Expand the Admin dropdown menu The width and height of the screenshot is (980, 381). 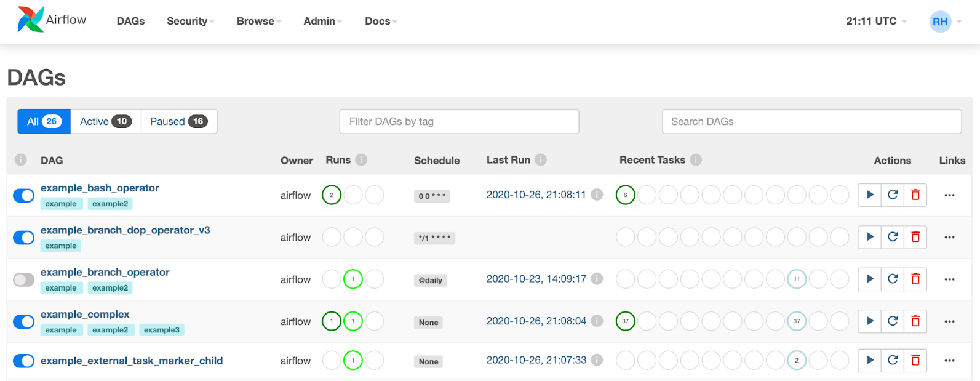[322, 21]
